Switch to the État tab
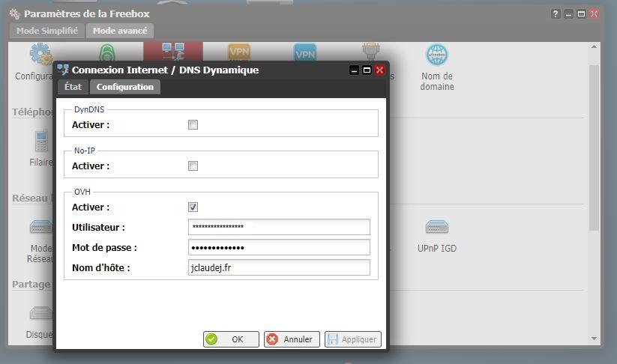Image resolution: width=617 pixels, height=364 pixels. pos(73,87)
